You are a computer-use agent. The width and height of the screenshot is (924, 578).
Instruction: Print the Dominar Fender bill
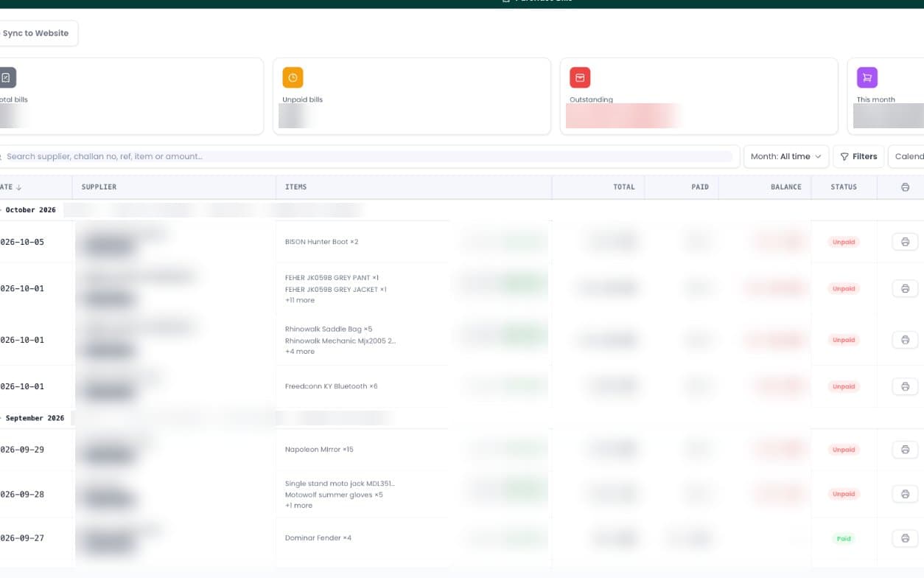[905, 538]
